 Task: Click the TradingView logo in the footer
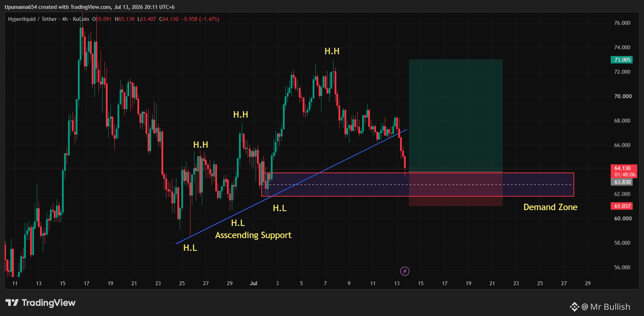(40, 303)
